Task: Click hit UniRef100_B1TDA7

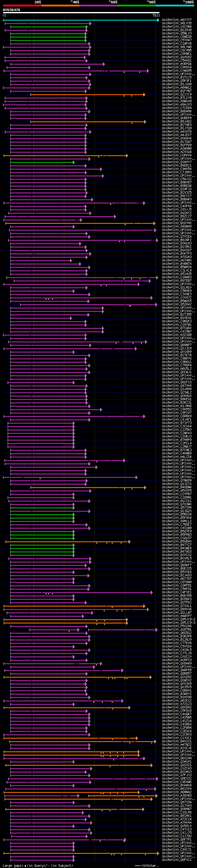Action: [x=177, y=142]
